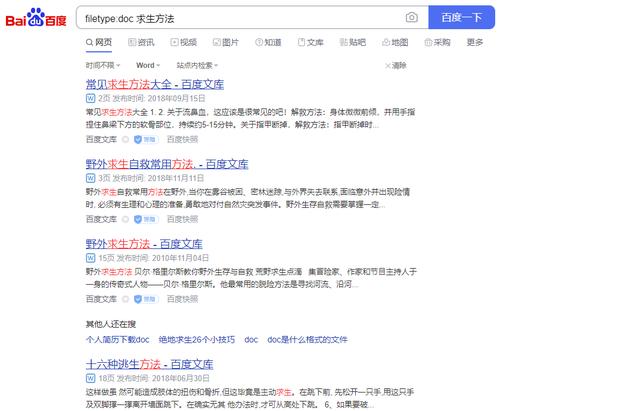Open image search camera icon
Image resolution: width=640 pixels, height=411 pixels.
411,18
